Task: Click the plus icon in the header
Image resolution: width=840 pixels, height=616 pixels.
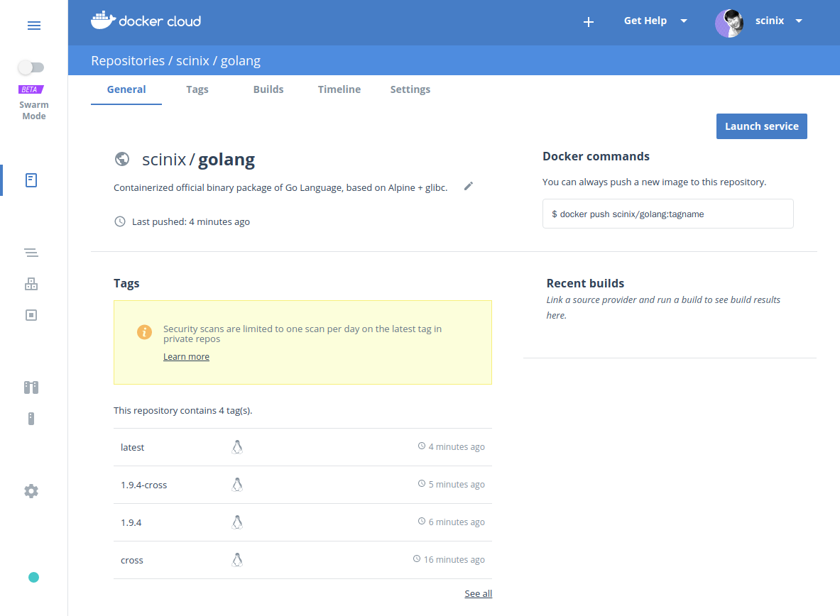Action: (588, 22)
